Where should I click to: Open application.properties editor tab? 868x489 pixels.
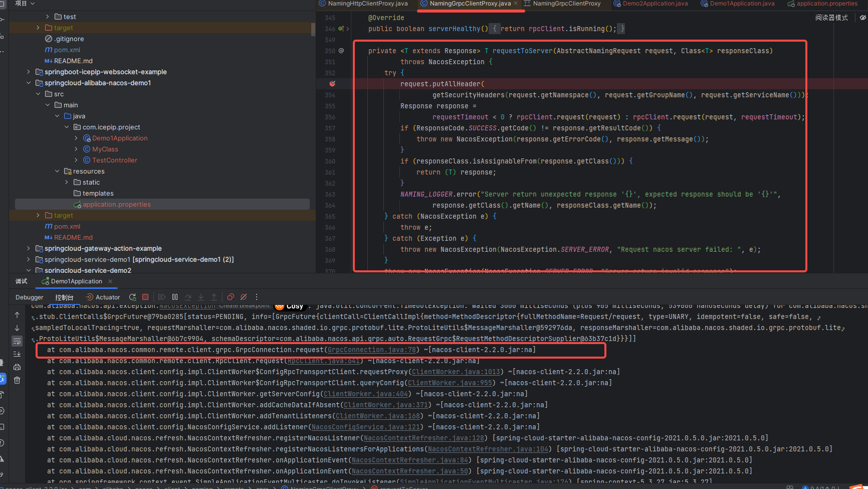click(x=822, y=4)
